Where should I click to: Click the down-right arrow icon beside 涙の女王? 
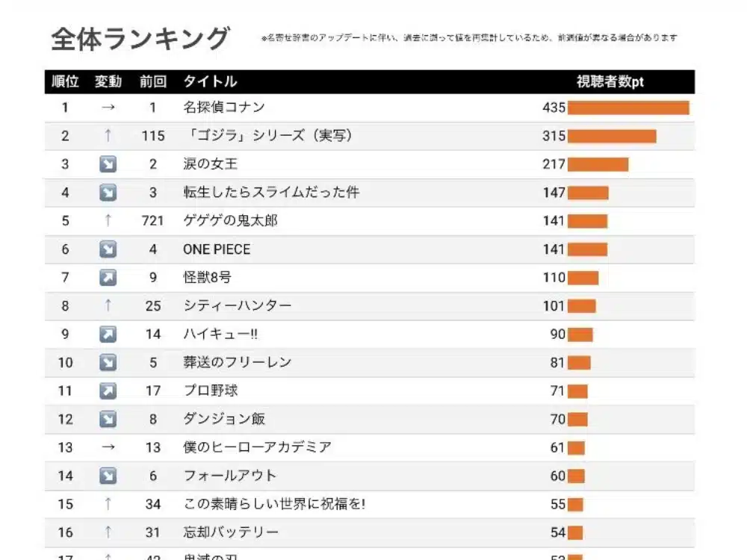108,164
